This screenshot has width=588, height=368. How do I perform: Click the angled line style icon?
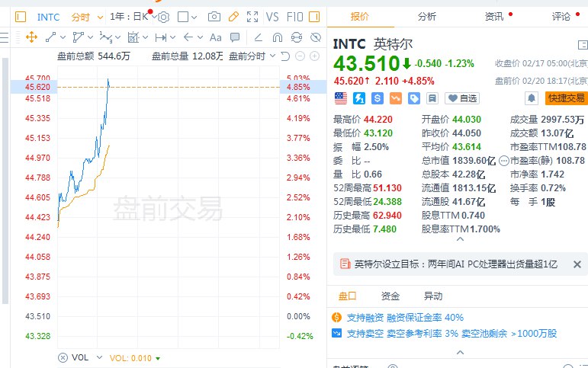click(258, 37)
